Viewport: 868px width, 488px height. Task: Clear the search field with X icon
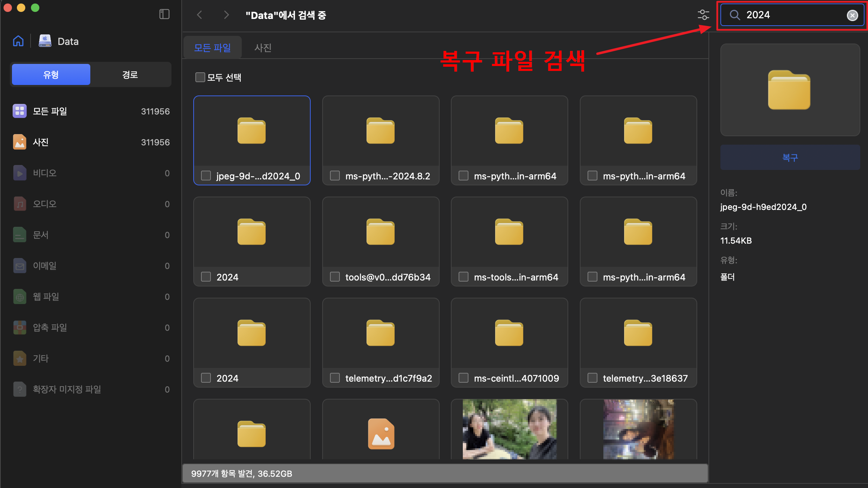click(x=852, y=15)
